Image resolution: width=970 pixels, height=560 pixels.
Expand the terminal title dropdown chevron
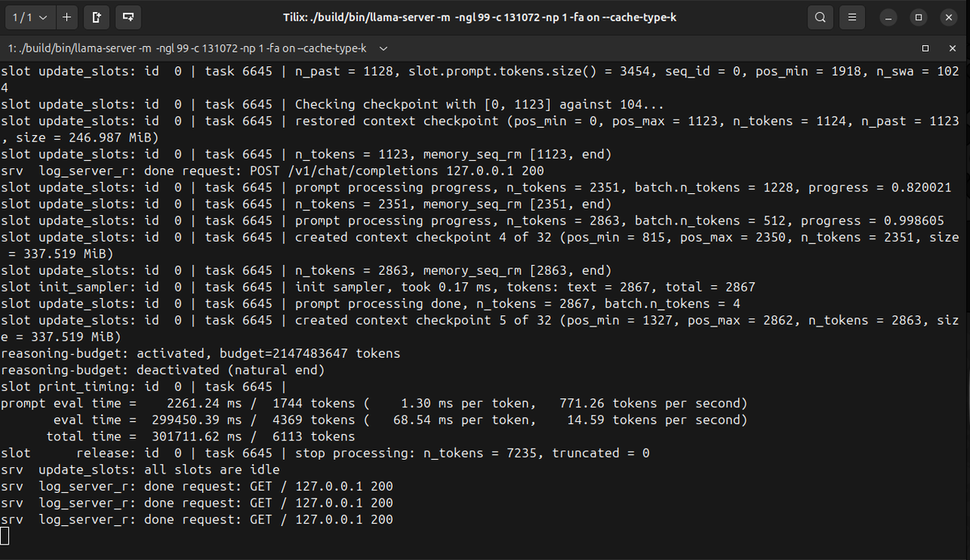click(383, 48)
